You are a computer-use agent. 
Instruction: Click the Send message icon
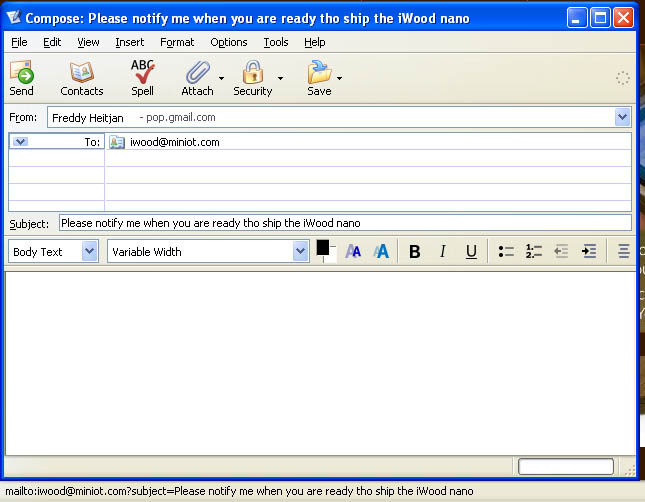pos(22,72)
